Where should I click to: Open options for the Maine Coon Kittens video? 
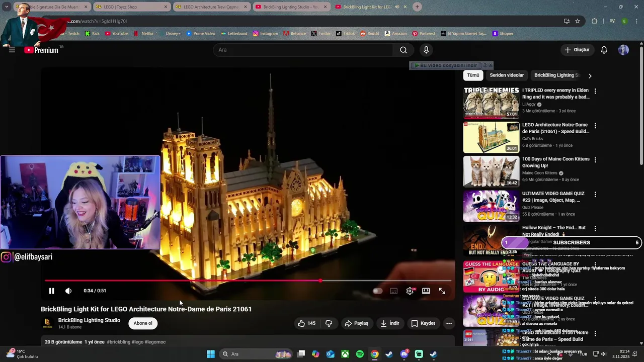(x=595, y=160)
